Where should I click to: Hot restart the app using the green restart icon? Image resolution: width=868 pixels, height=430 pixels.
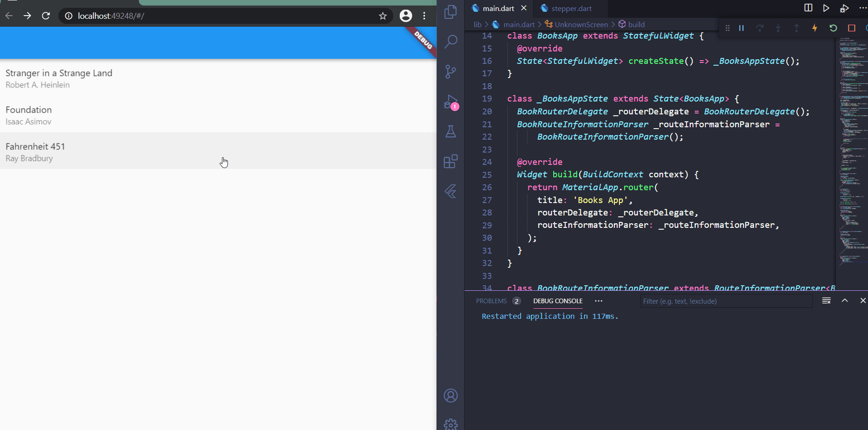(x=833, y=28)
